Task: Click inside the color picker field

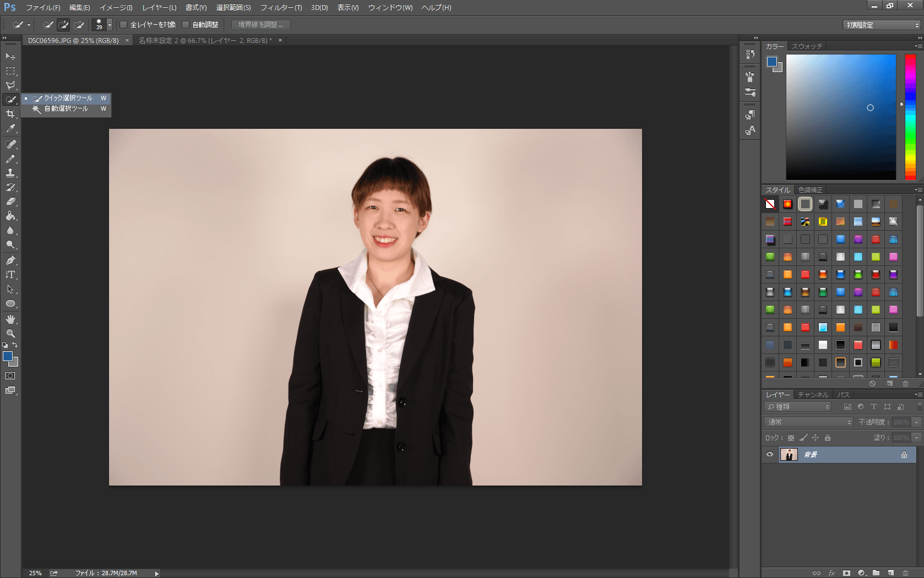Action: click(841, 117)
